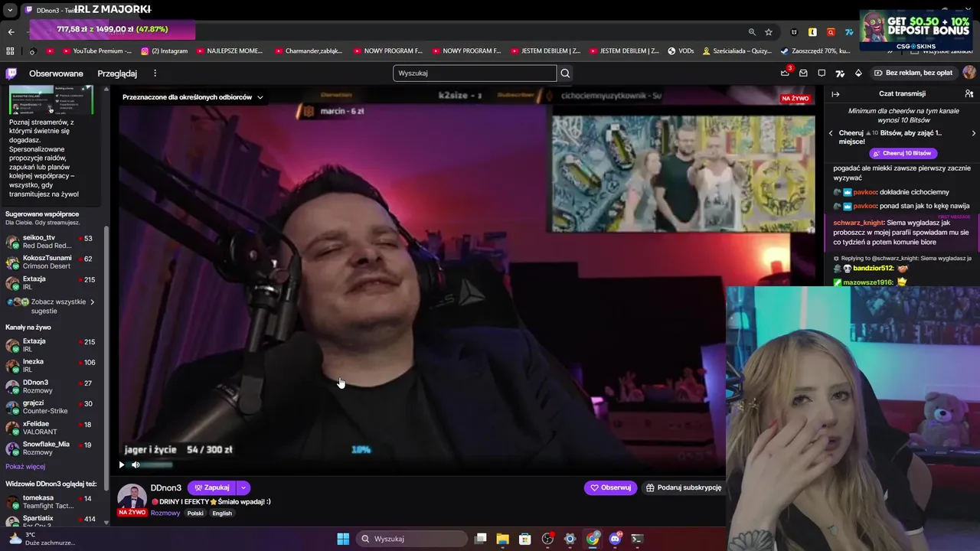Screen dimensions: 980x551
Task: Click the red extension icon in browser toolbar
Action: pyautogui.click(x=831, y=32)
